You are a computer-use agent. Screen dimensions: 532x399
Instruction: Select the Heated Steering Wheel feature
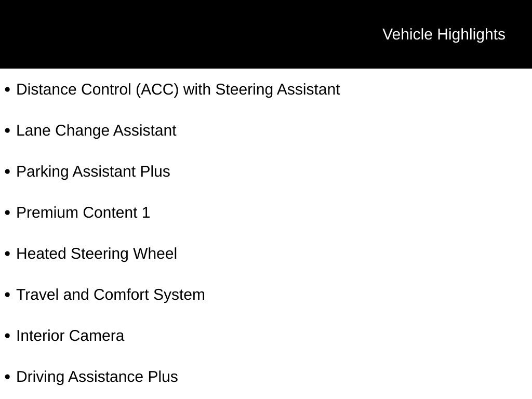point(97,254)
